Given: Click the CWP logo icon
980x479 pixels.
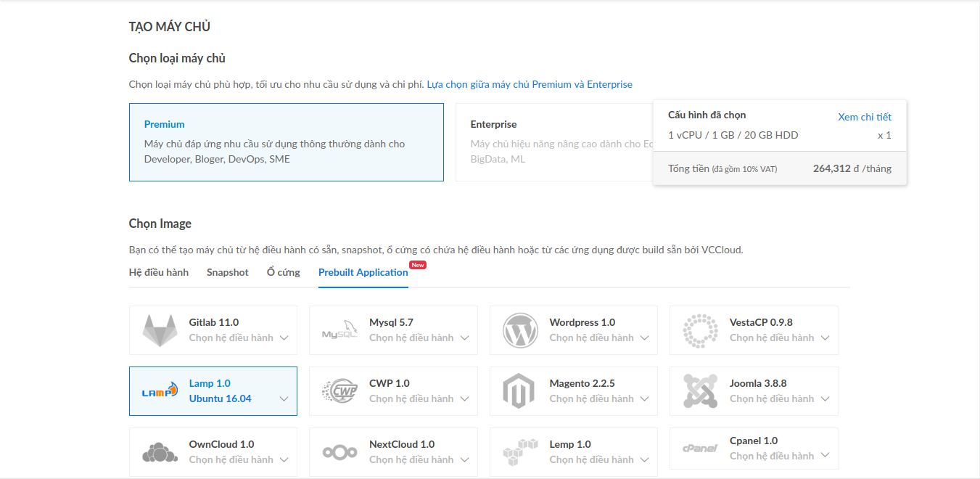Looking at the screenshot, I should click(339, 391).
